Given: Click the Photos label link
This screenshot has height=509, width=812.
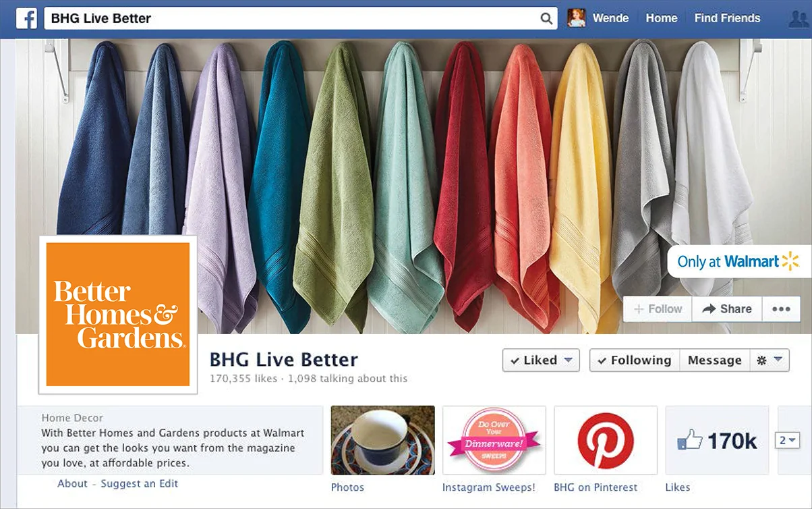Looking at the screenshot, I should (x=347, y=487).
